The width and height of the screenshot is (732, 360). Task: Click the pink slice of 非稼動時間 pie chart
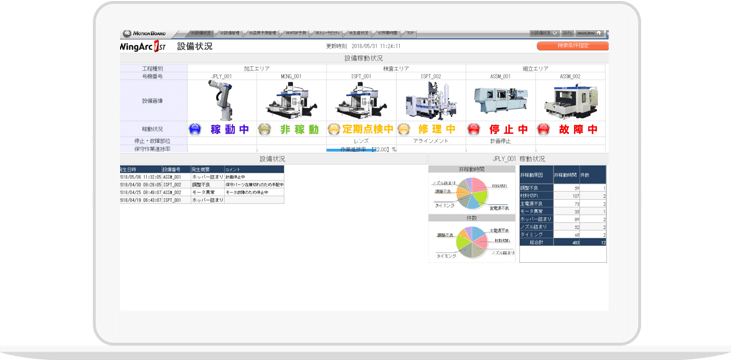(478, 184)
